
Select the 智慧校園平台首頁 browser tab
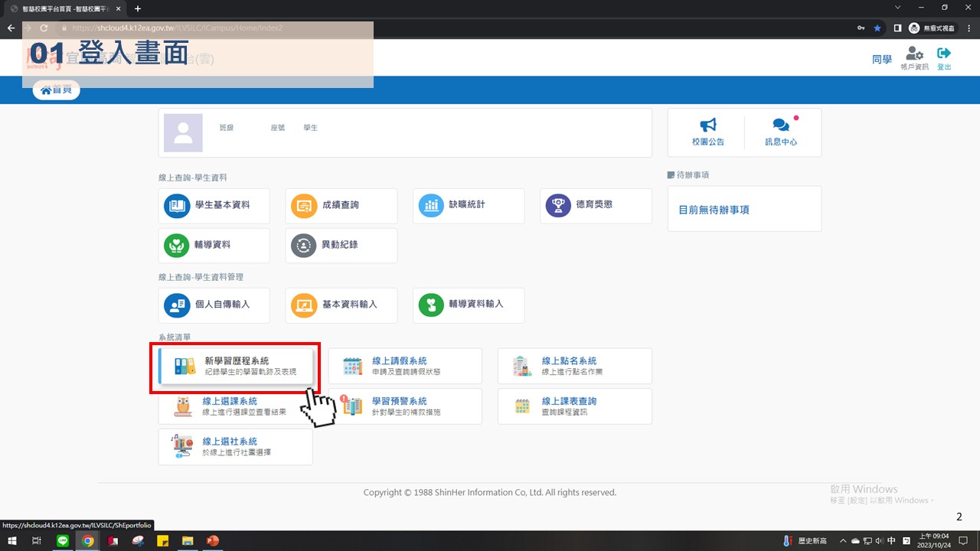64,8
